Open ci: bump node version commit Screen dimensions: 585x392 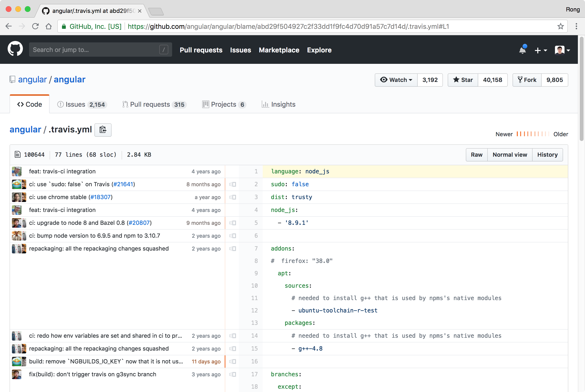click(95, 236)
